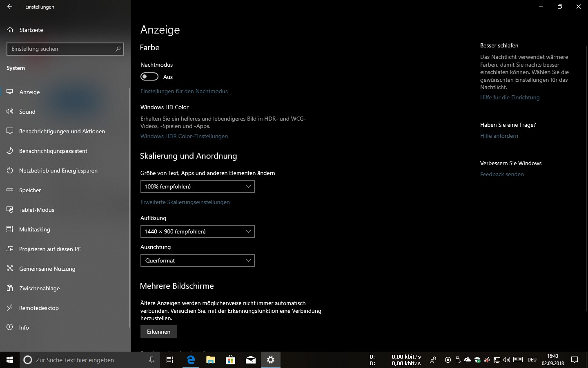Click the microphone icon in the taskbar search
Screen dimensions: 588x368
point(151,360)
